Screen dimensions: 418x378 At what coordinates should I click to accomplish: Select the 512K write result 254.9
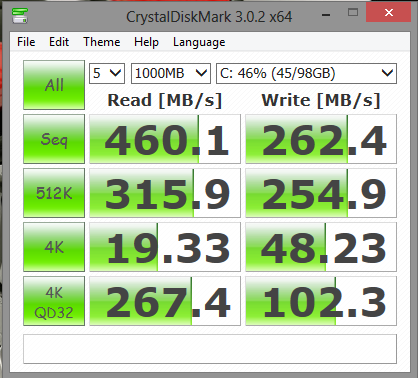point(321,193)
